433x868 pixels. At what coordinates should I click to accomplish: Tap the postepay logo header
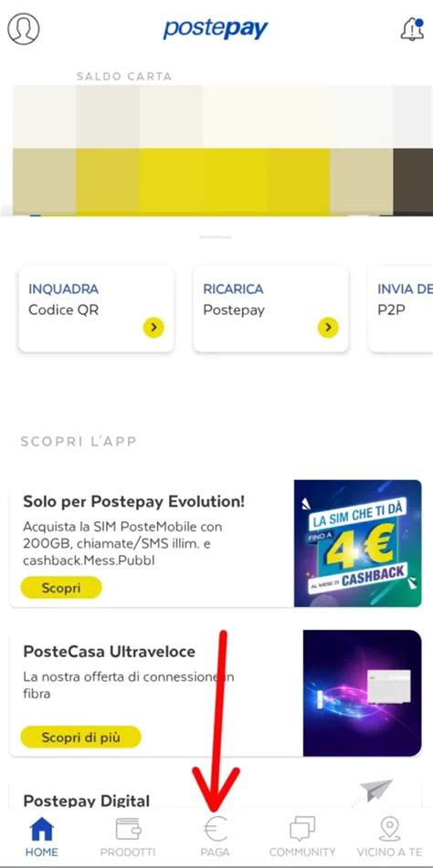216,29
